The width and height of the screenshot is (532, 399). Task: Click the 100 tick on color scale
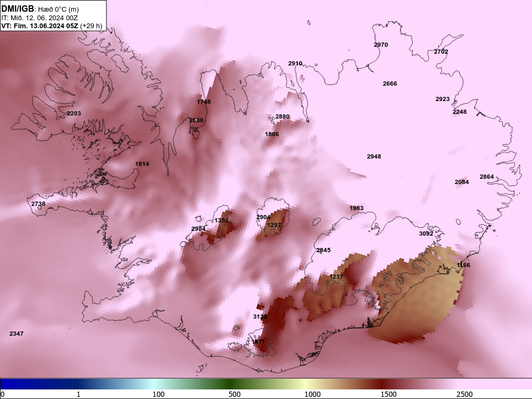tap(159, 394)
